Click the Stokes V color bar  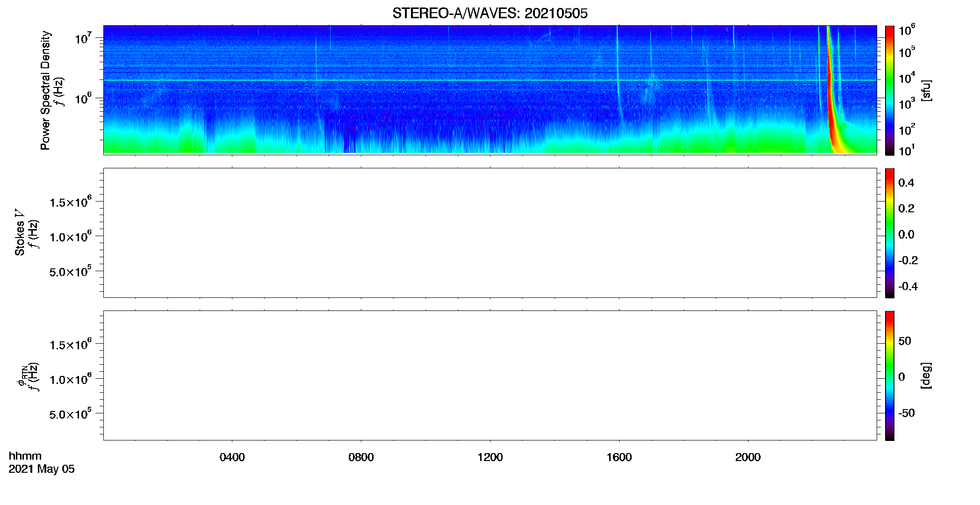[x=889, y=233]
